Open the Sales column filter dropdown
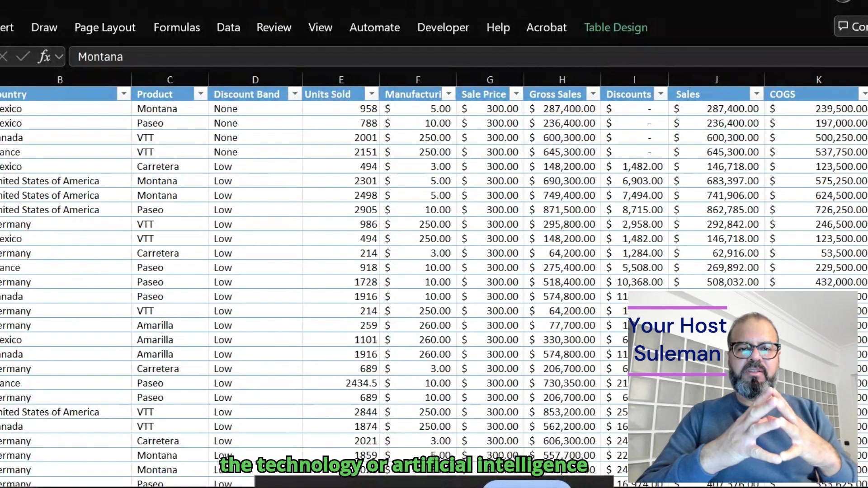Screen dimensions: 868x488 757,94
